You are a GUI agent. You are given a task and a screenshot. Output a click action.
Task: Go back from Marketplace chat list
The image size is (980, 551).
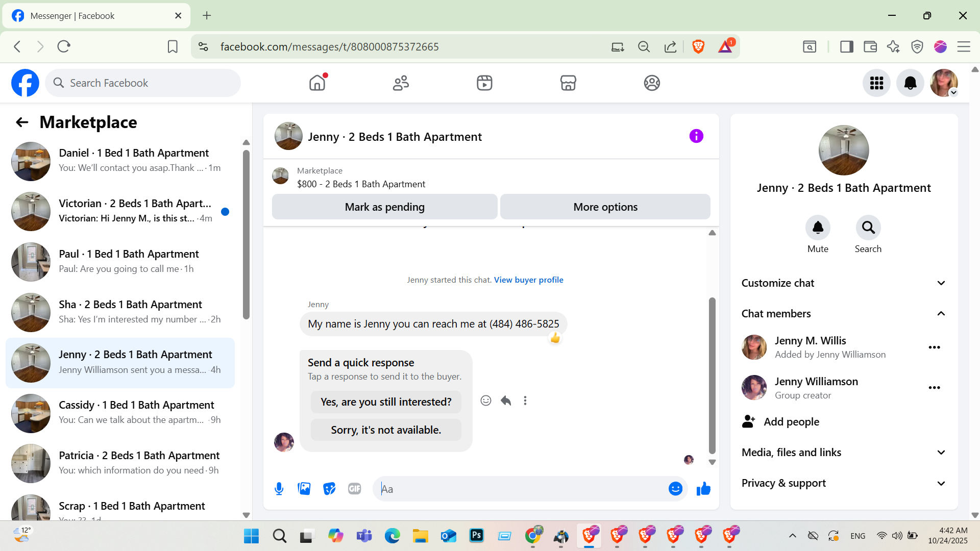click(22, 122)
